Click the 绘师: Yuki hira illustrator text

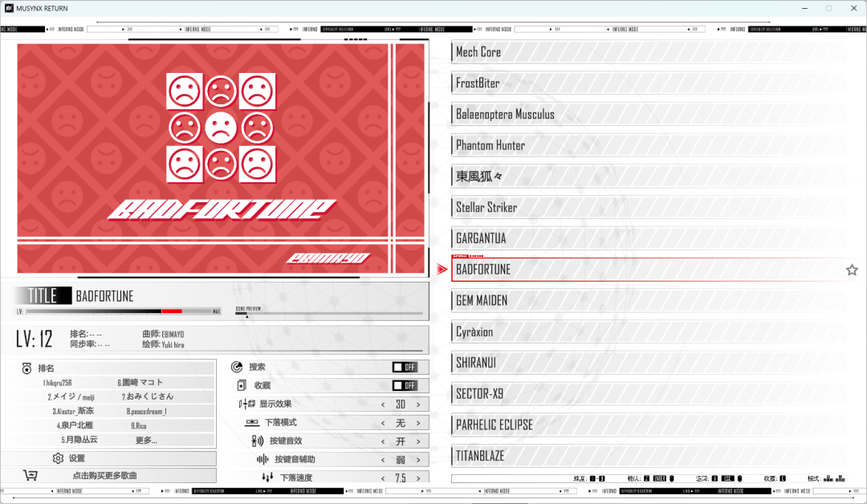tap(163, 344)
